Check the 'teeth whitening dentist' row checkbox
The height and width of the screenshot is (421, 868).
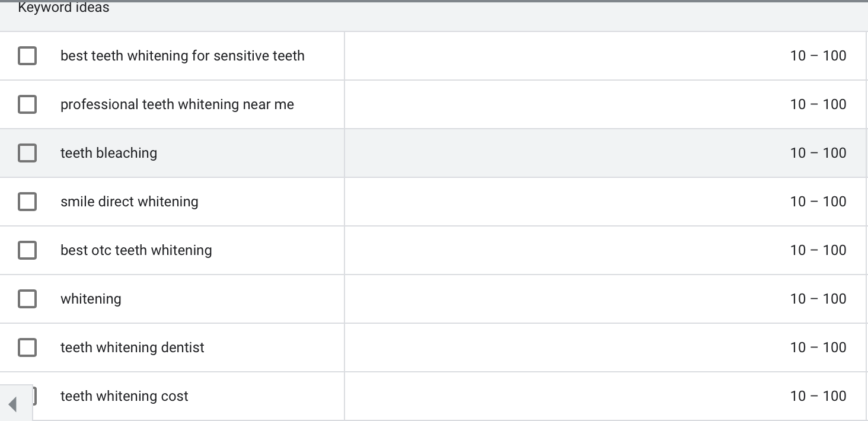pyautogui.click(x=27, y=347)
